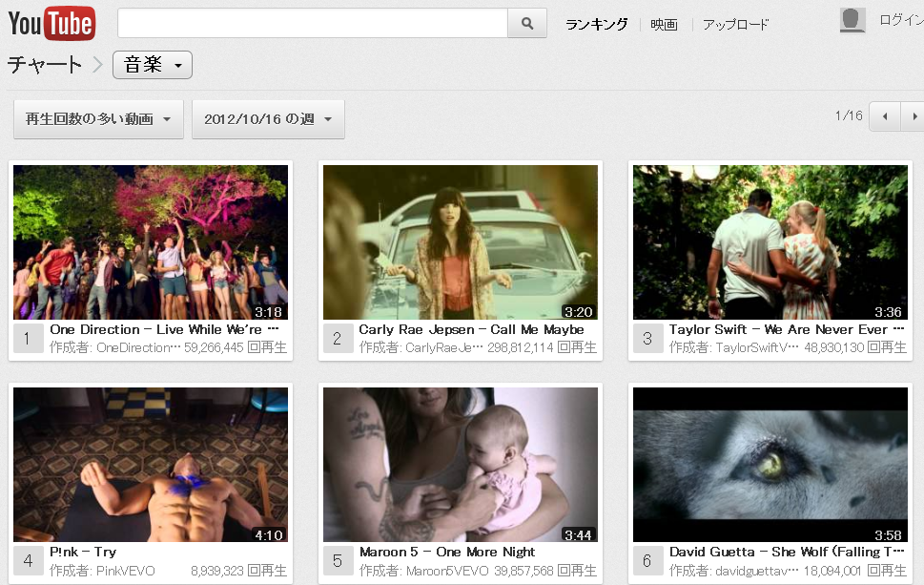Click rank number 3 badge
This screenshot has height=585, width=924.
click(x=647, y=339)
